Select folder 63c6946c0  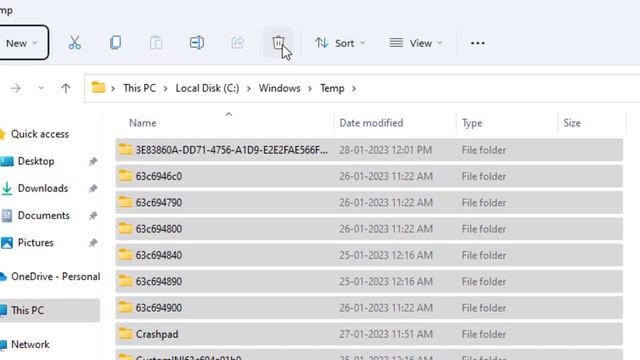369,176
